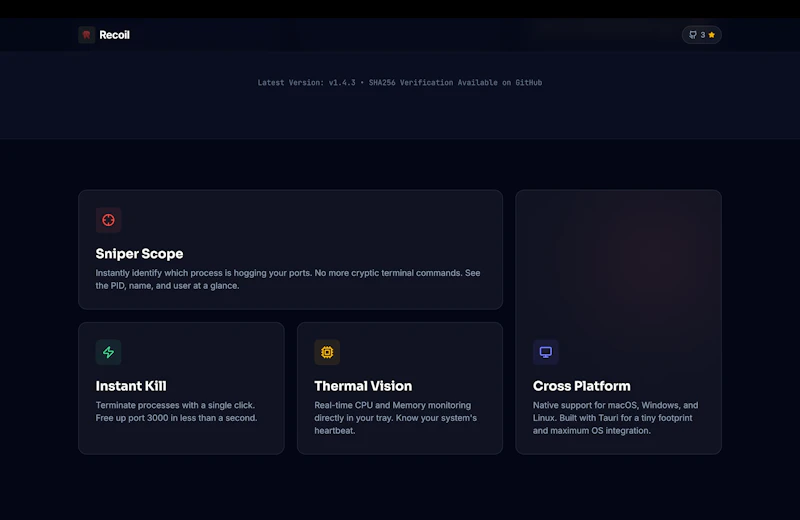This screenshot has height=520, width=800.
Task: Click the GitHub icon in stars badge
Action: pyautogui.click(x=693, y=35)
